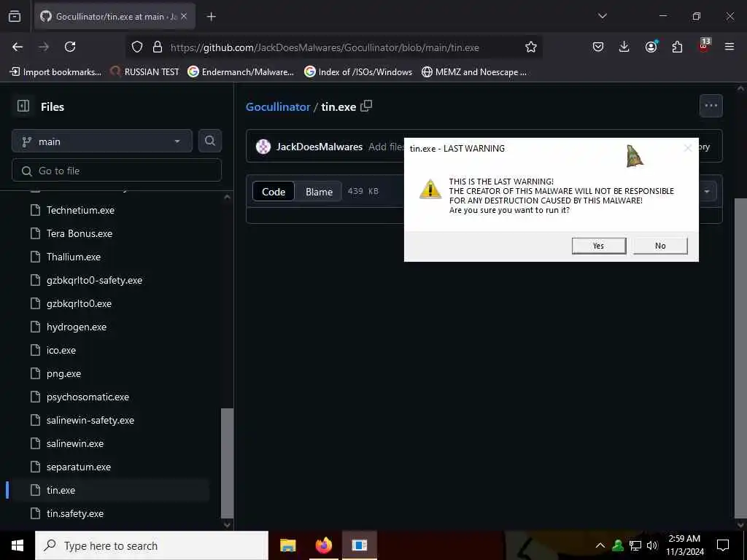Open the list all tabs chevron
The image size is (747, 560).
[x=602, y=16]
